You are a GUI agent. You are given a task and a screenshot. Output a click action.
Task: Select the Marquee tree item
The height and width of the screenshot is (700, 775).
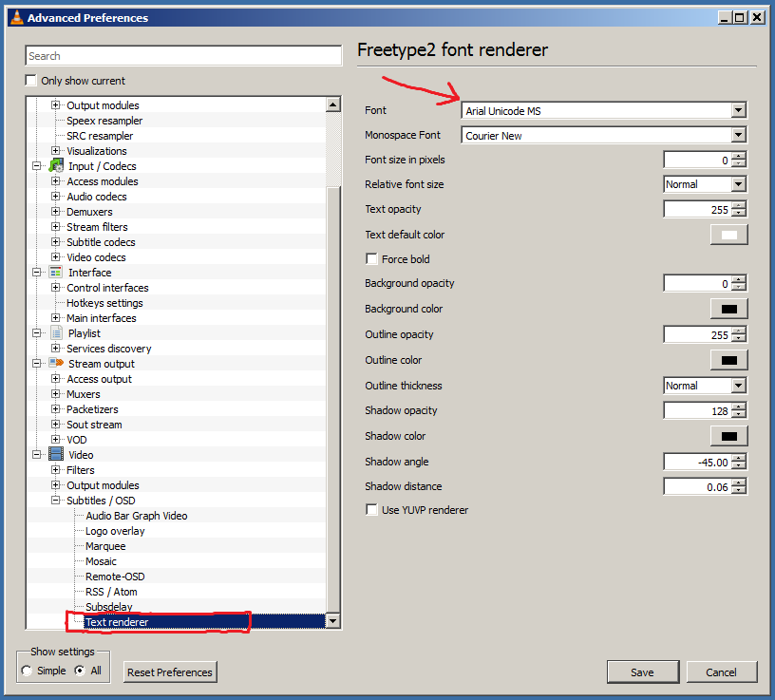pyautogui.click(x=104, y=545)
